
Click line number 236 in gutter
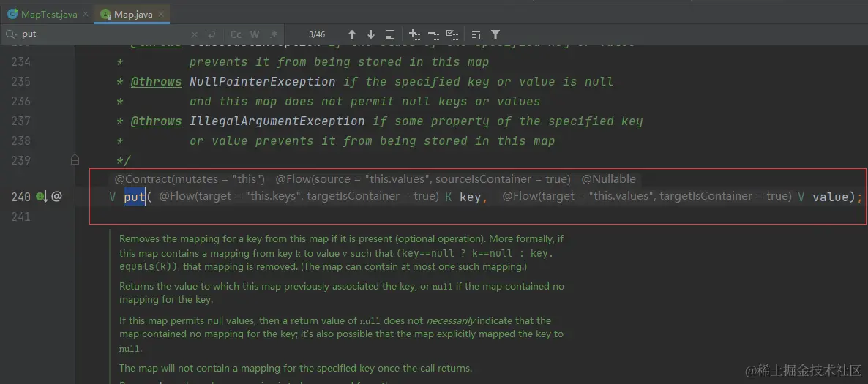point(21,101)
